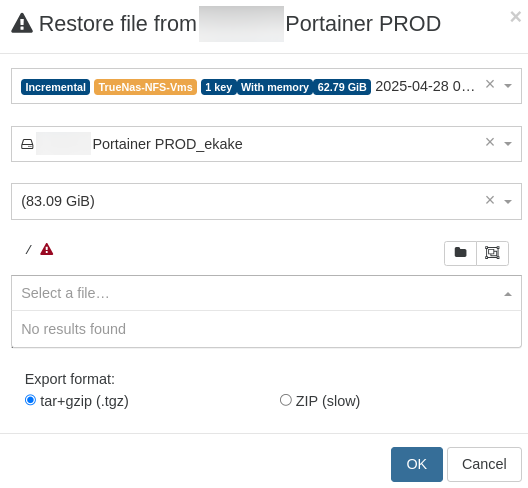Click the folder icon button
Screen dimensions: 528x488
coord(460,253)
